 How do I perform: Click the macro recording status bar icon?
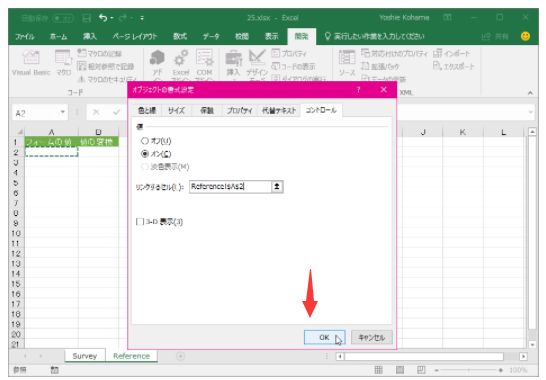[x=55, y=370]
